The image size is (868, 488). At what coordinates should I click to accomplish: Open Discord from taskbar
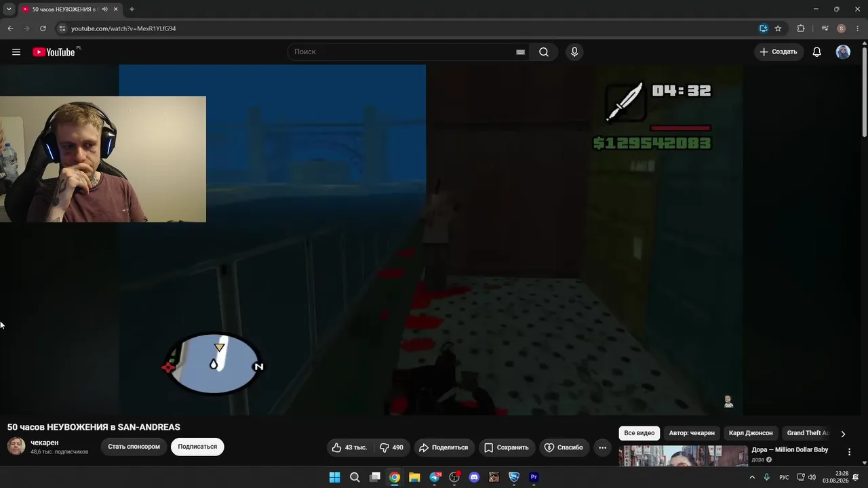474,477
